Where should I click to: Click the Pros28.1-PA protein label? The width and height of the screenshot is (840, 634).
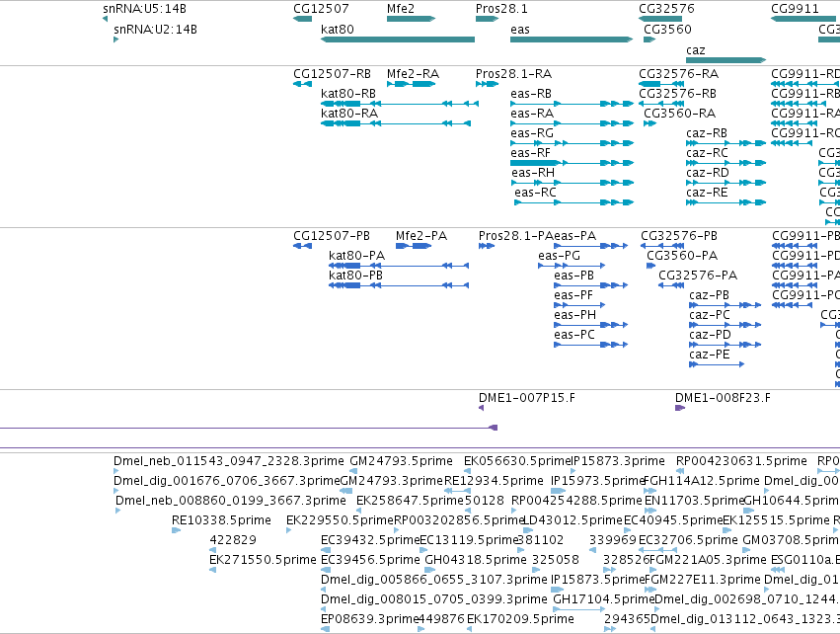[515, 236]
